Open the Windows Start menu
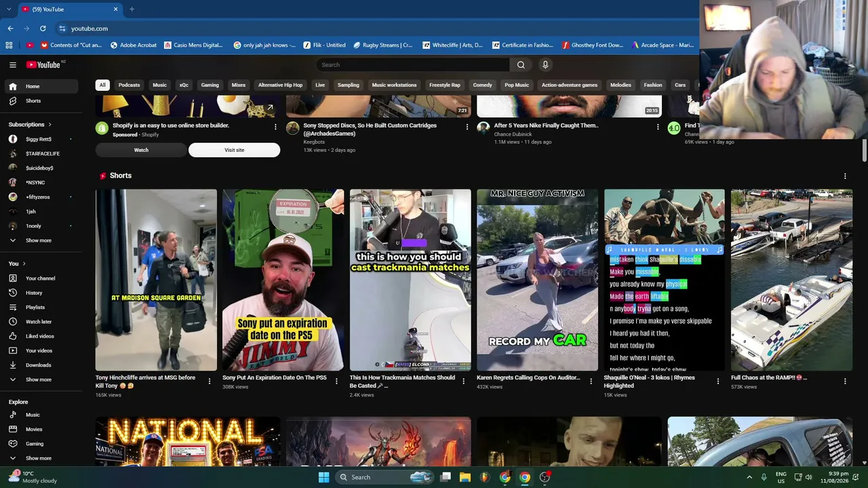Screen dimensions: 868x488 pyautogui.click(x=323, y=477)
